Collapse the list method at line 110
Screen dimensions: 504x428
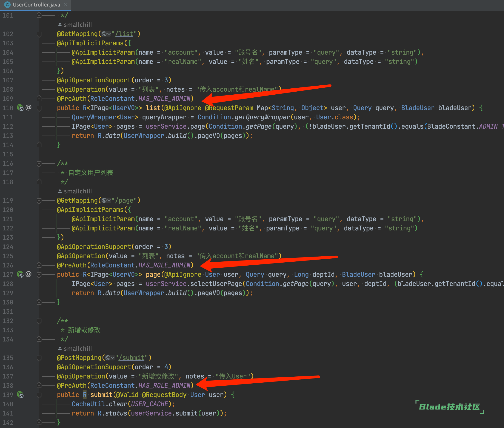pos(39,108)
